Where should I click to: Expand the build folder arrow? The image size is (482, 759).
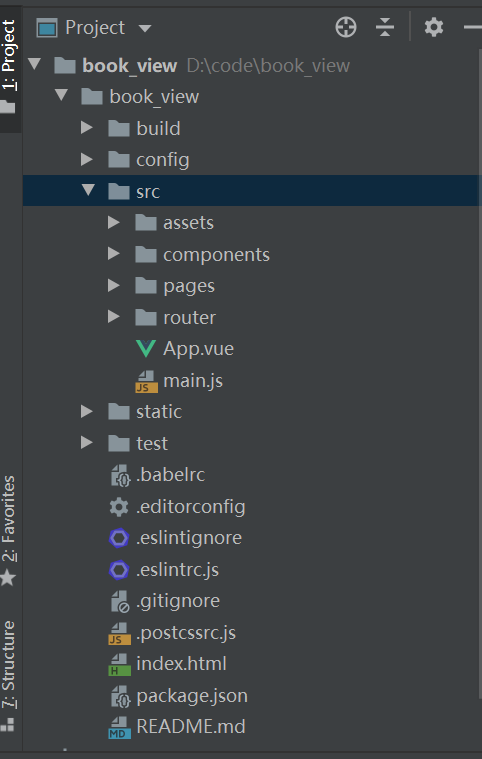click(87, 128)
